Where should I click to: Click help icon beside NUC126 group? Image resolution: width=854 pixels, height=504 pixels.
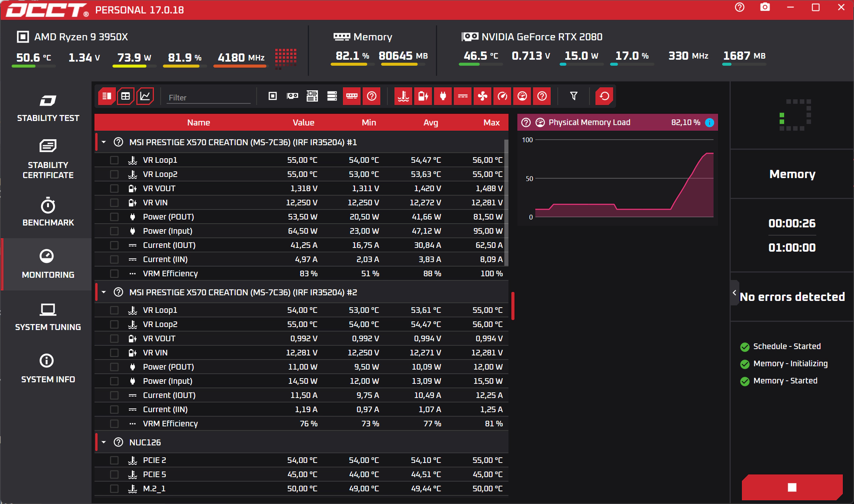[118, 442]
